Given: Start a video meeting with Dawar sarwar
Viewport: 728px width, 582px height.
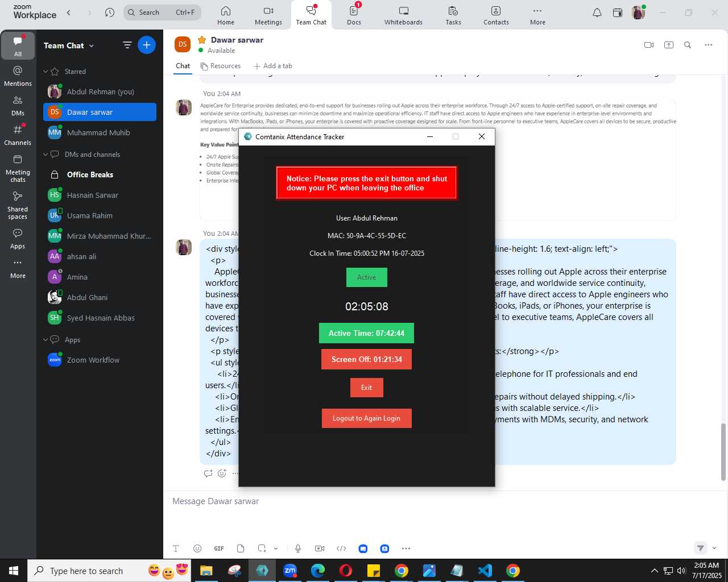Looking at the screenshot, I should [x=649, y=45].
